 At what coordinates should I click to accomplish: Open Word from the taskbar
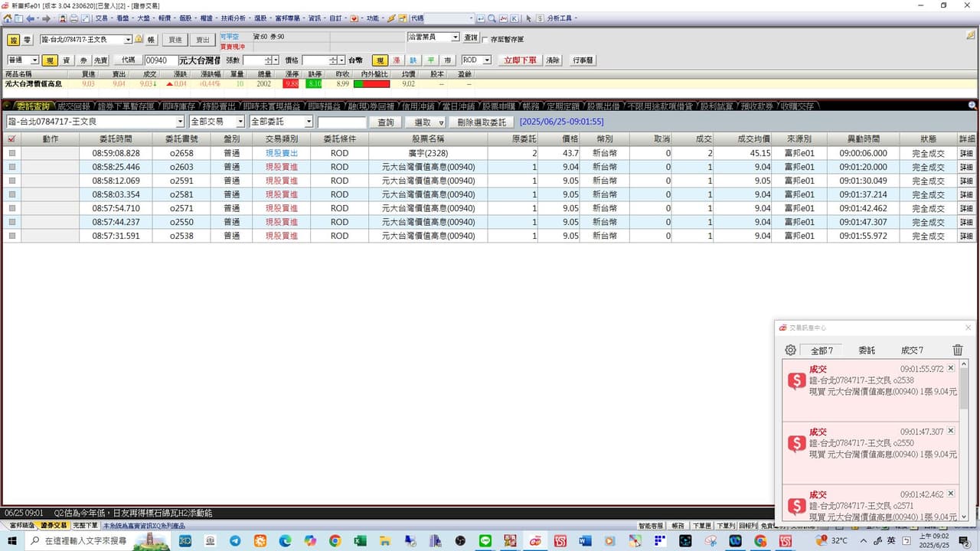coord(585,541)
